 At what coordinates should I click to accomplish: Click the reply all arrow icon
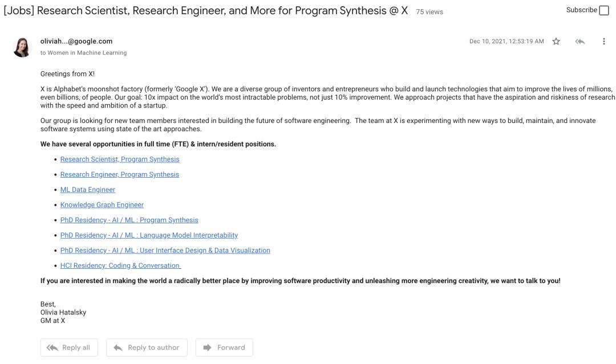[x=580, y=41]
